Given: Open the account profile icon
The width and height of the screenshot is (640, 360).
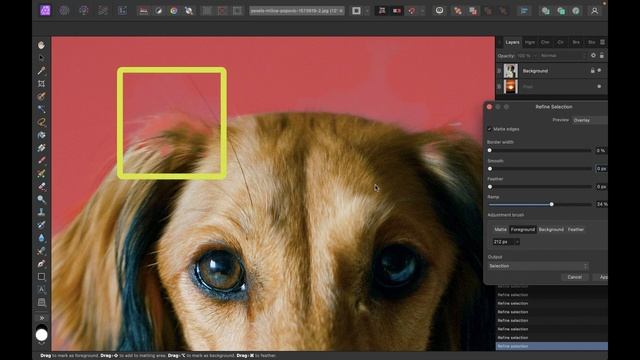Looking at the screenshot, I should (x=594, y=11).
